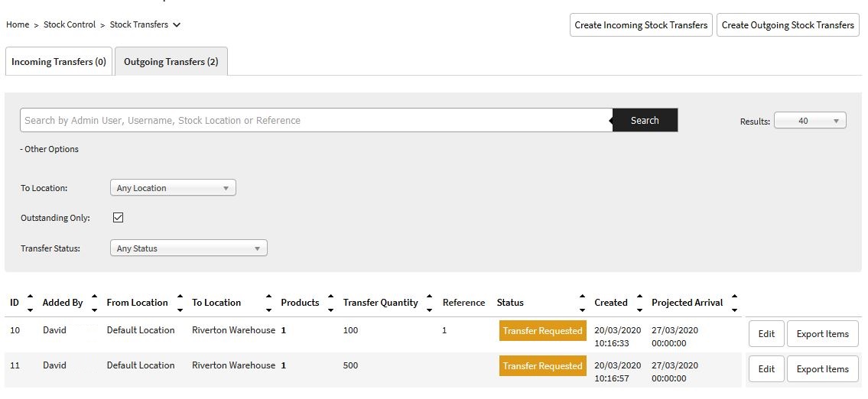
Task: Uncheck the Outstanding Only checkbox
Action: (118, 218)
